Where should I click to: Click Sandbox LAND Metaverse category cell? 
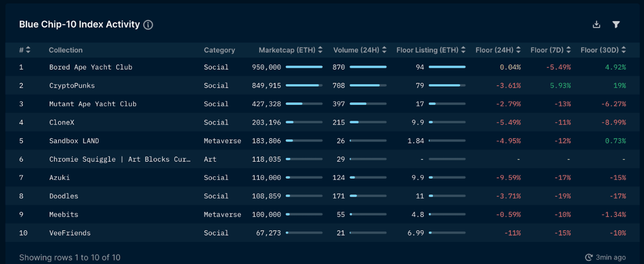(222, 141)
